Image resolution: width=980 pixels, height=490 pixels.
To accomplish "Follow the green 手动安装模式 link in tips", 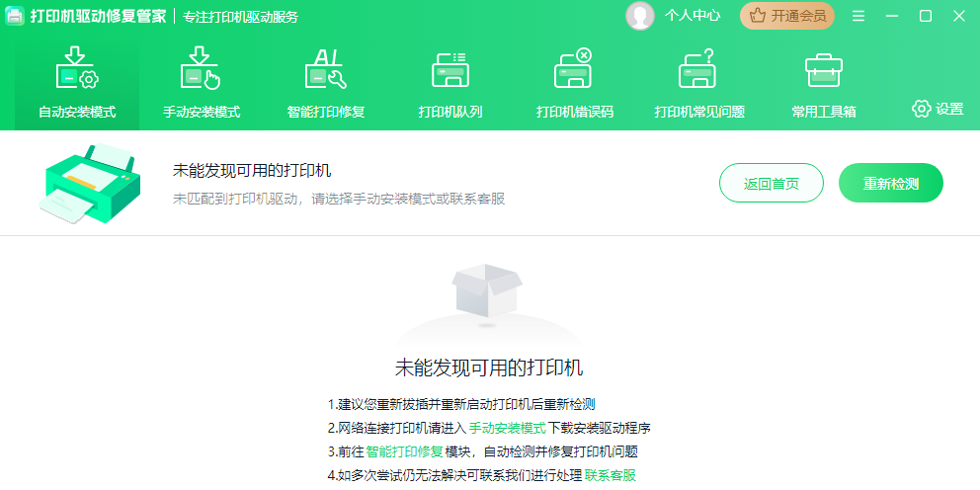I will pos(507,428).
